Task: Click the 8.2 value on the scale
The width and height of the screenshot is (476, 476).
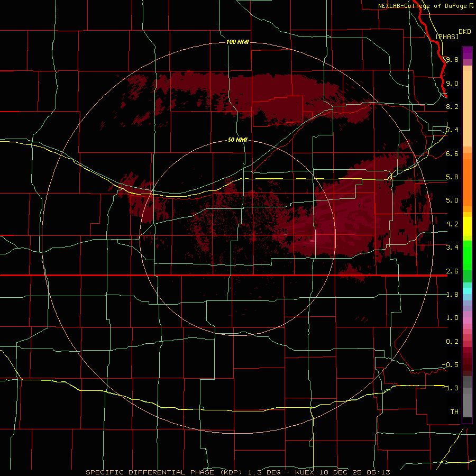Action: (x=452, y=107)
